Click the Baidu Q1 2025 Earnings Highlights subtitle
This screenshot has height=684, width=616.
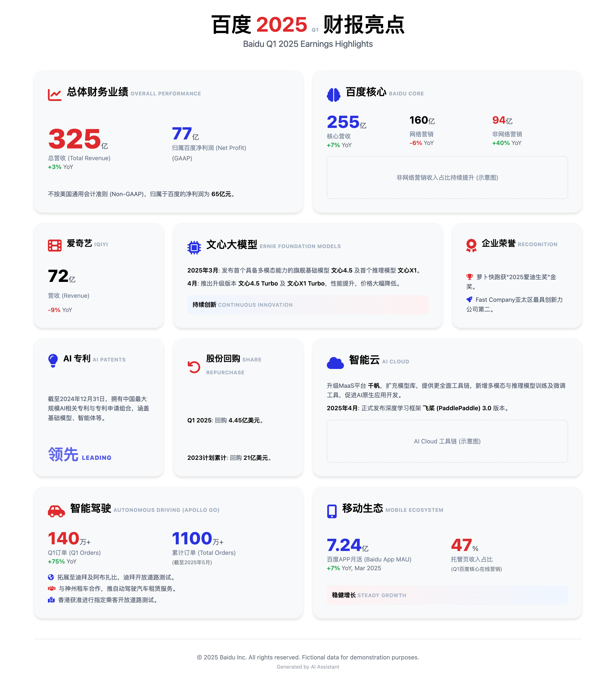[308, 44]
